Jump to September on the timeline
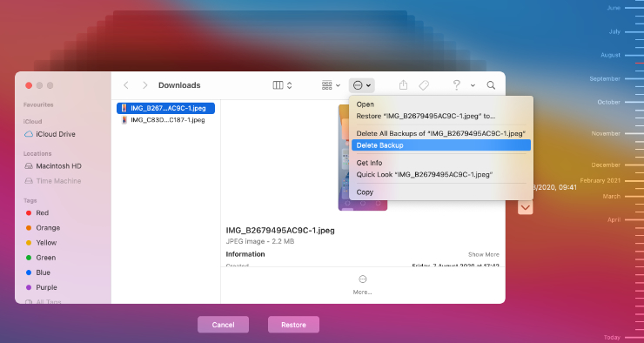The image size is (644, 343). click(605, 78)
